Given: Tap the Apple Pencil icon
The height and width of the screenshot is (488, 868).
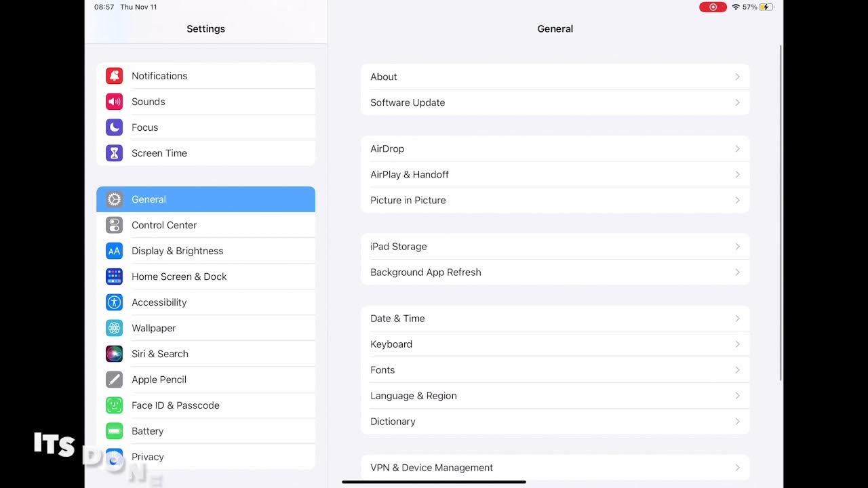Looking at the screenshot, I should (114, 380).
